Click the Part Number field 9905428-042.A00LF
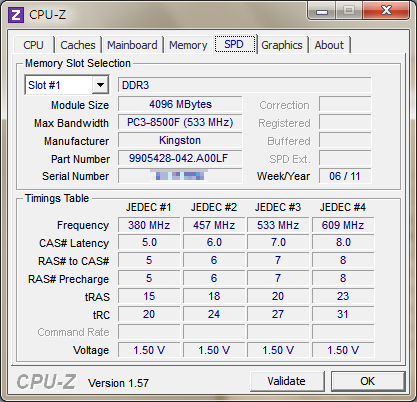 click(x=180, y=158)
